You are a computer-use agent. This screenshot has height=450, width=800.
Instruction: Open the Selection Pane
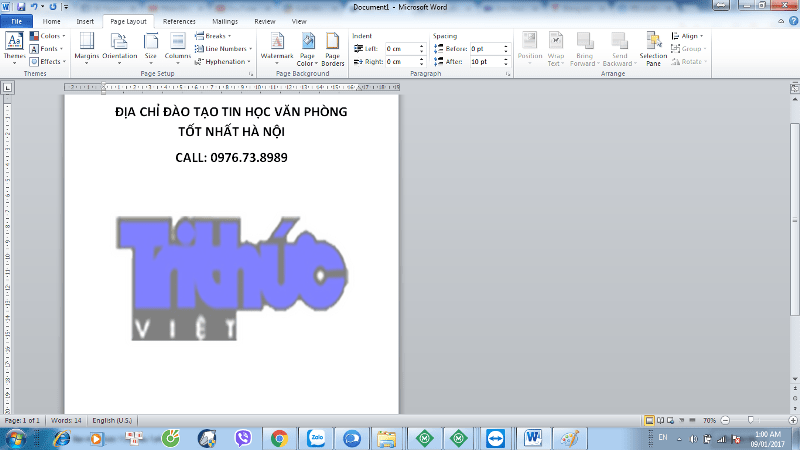653,49
